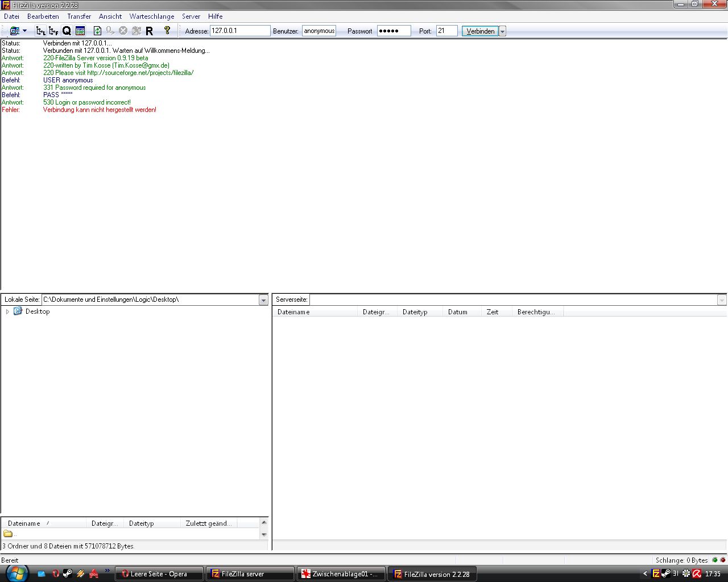
Task: Toggle the Quickconnect bar Q icon
Action: coord(67,31)
